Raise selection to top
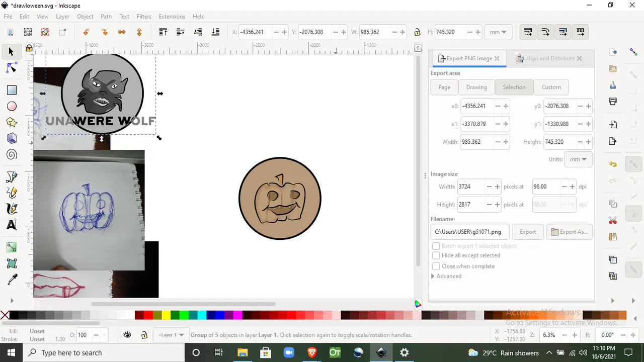This screenshot has width=644, height=362. pos(163,32)
